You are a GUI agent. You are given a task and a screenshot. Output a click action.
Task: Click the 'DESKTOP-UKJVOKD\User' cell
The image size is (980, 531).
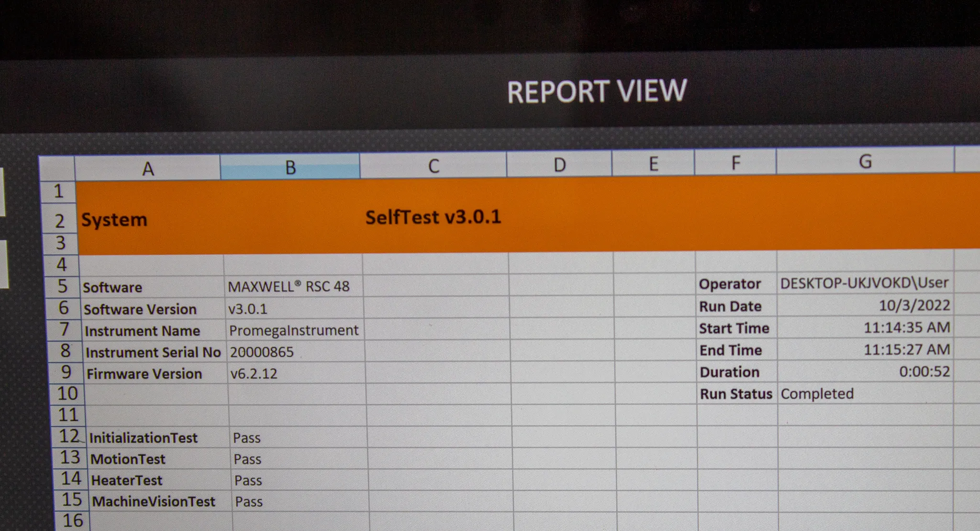pyautogui.click(x=866, y=283)
